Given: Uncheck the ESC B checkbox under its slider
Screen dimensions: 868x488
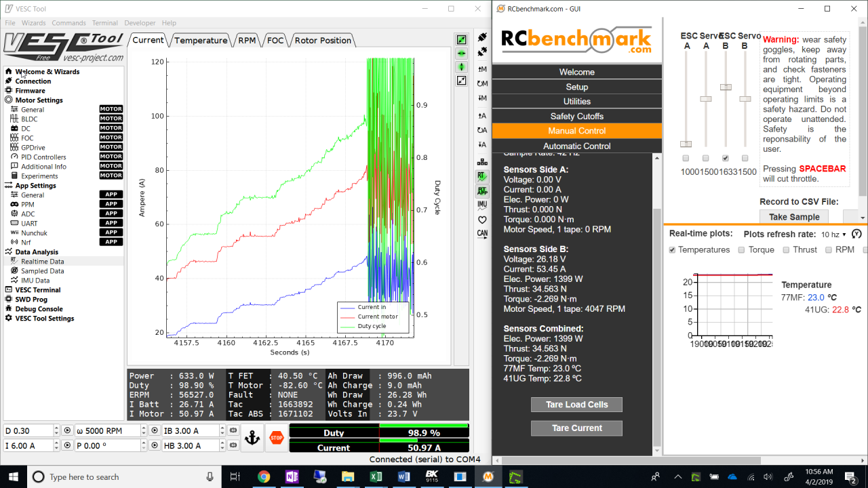Looking at the screenshot, I should point(726,159).
